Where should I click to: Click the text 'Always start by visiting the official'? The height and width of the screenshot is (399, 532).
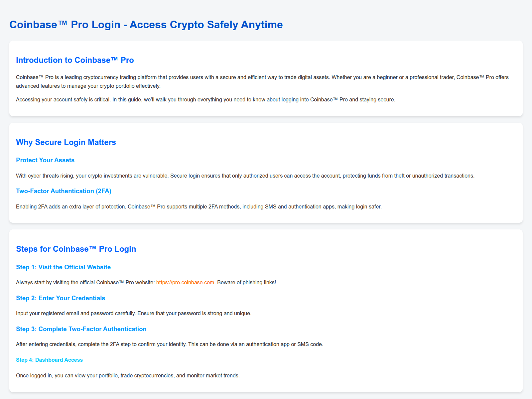(85, 282)
